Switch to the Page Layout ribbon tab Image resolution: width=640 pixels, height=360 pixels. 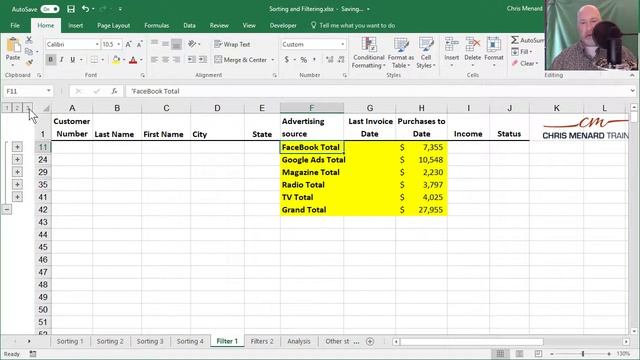tap(113, 25)
